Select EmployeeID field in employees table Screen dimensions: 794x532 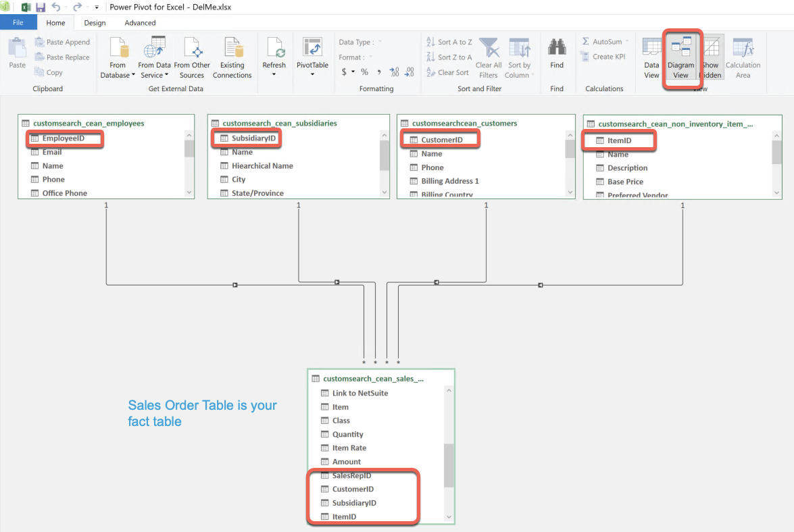[x=64, y=138]
